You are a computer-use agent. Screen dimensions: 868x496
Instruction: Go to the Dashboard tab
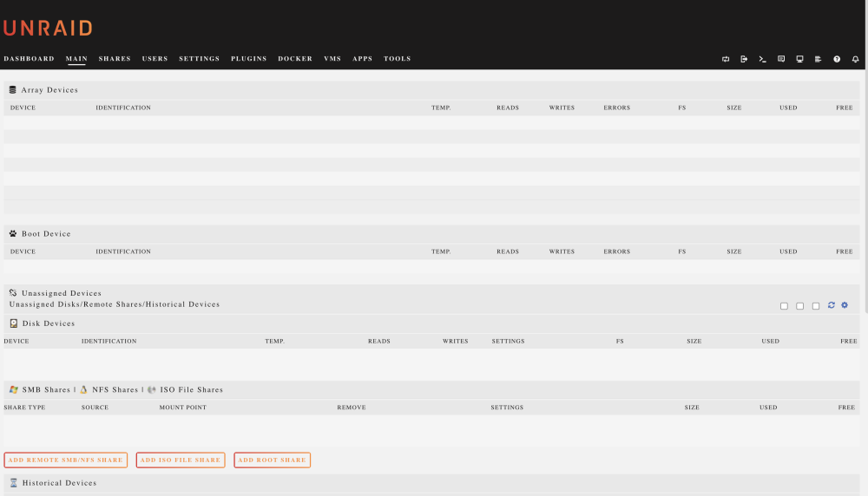coord(29,59)
